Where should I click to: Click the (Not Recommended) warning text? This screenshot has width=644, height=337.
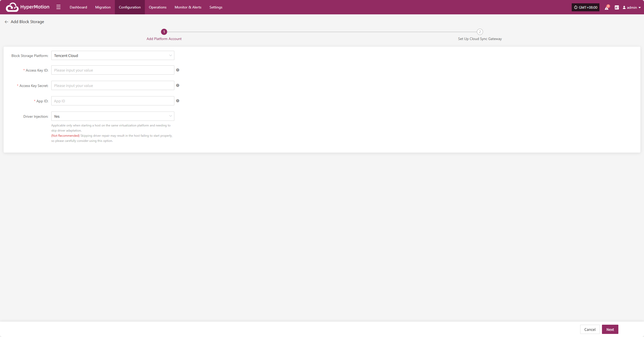coord(65,136)
